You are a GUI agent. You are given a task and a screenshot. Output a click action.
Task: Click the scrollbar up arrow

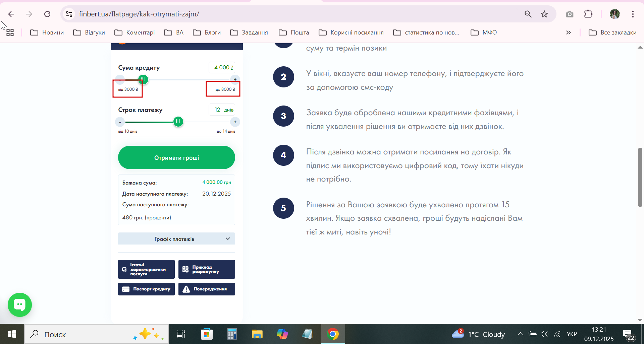pyautogui.click(x=640, y=47)
